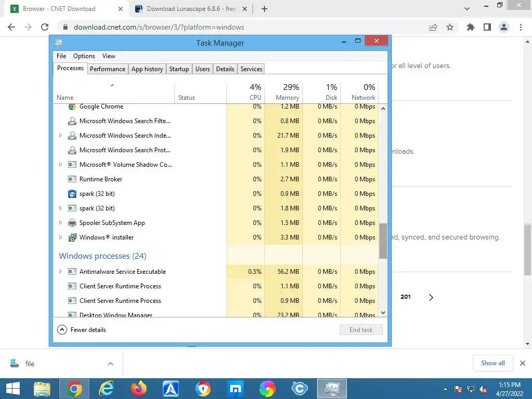
Task: Sort processes by Memory column
Action: (x=284, y=92)
